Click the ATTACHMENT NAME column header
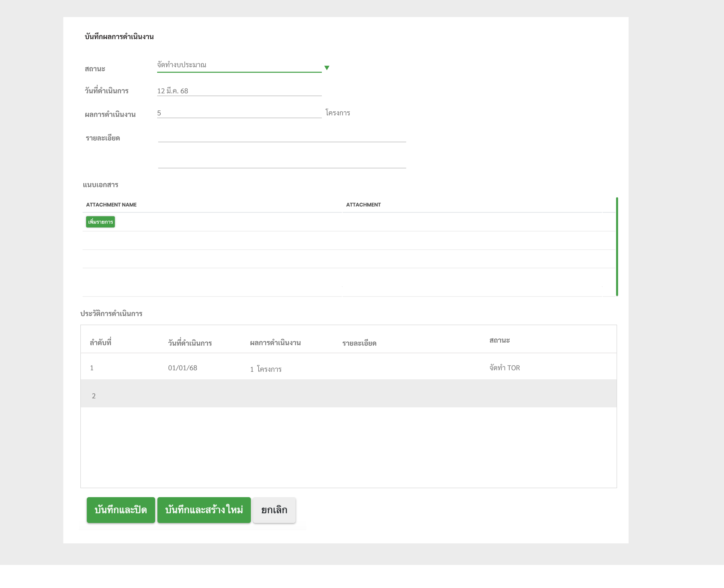 (111, 205)
